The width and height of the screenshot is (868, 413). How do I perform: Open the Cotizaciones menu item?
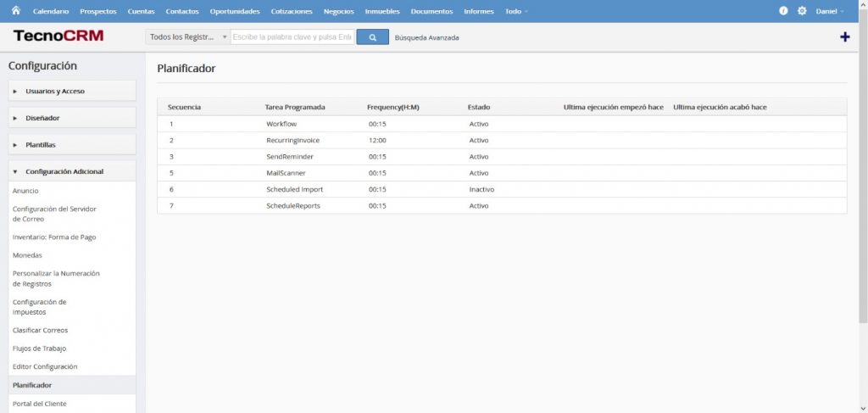292,11
